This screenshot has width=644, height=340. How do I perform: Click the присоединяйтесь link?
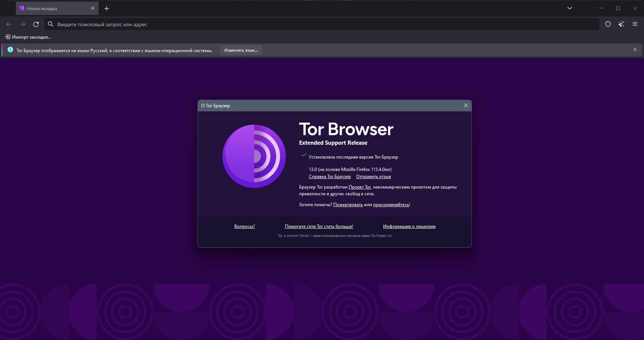tap(391, 205)
